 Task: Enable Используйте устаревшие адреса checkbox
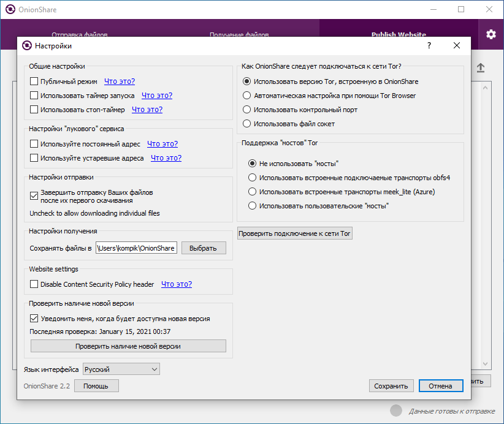pyautogui.click(x=34, y=157)
